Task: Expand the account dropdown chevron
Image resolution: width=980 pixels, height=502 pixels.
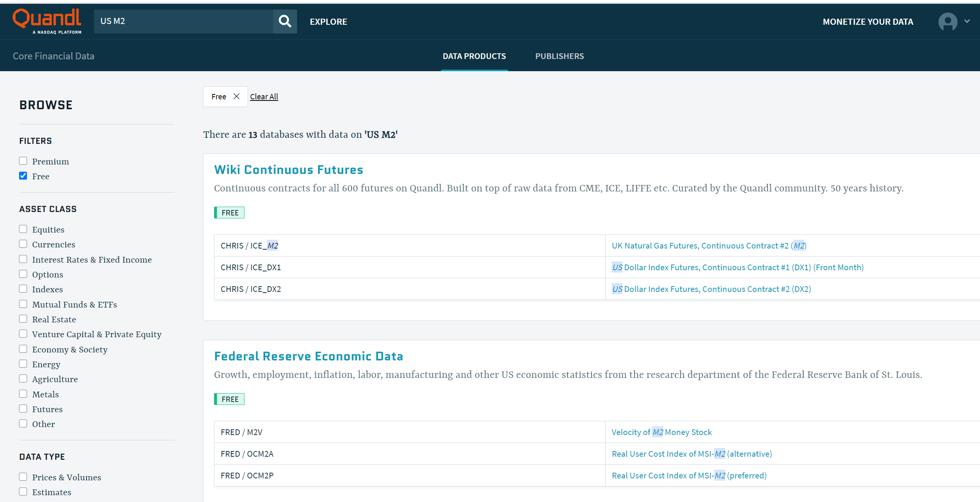Action: coord(967,21)
